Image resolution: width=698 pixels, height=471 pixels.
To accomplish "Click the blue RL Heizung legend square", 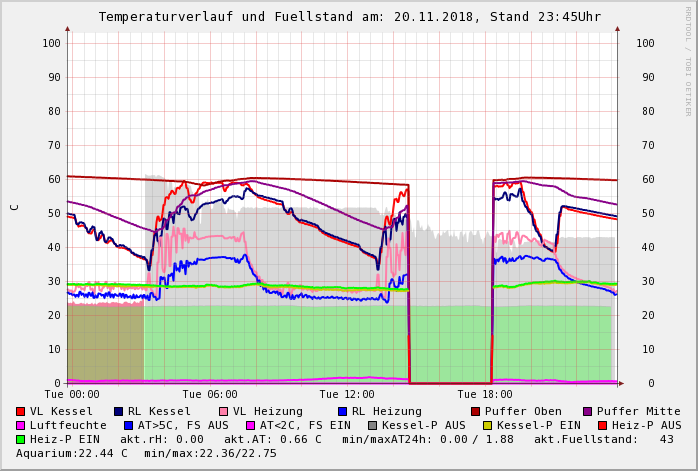I will click(342, 411).
